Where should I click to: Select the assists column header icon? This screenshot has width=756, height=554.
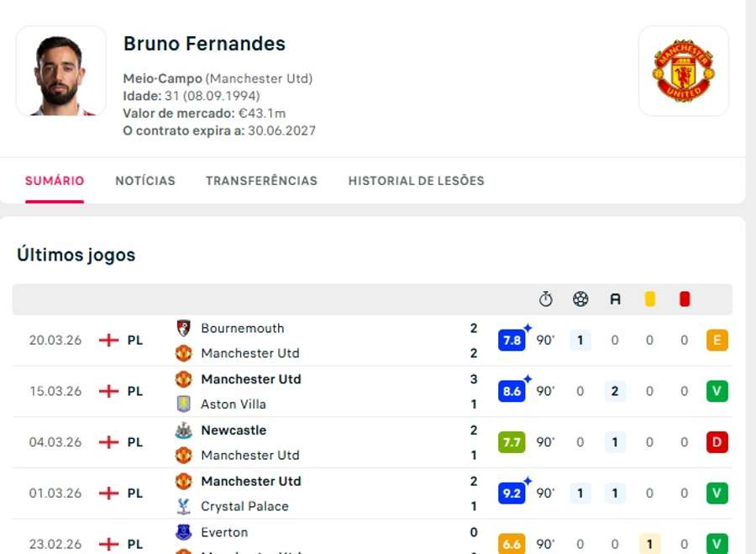[x=615, y=298]
